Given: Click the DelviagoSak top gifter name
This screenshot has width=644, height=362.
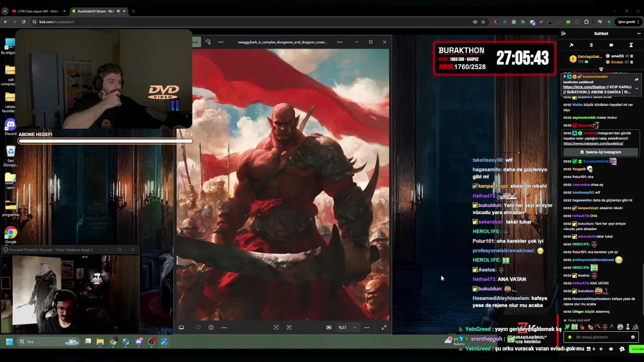Looking at the screenshot, I should (590, 57).
